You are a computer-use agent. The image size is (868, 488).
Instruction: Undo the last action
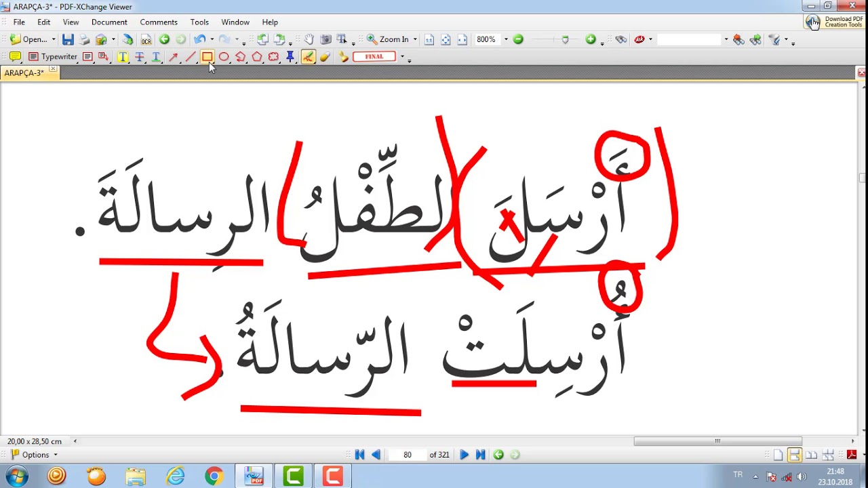coord(199,39)
